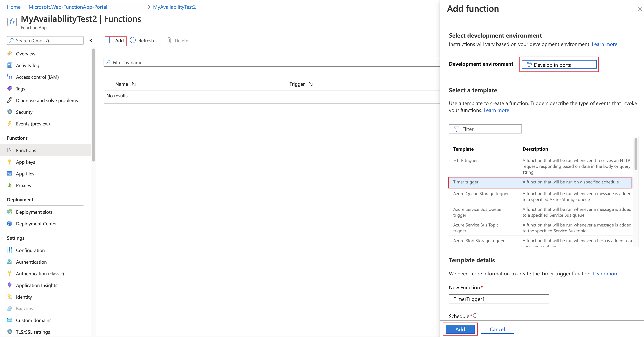644x337 pixels.
Task: Select the Timer trigger template
Action: [x=465, y=182]
